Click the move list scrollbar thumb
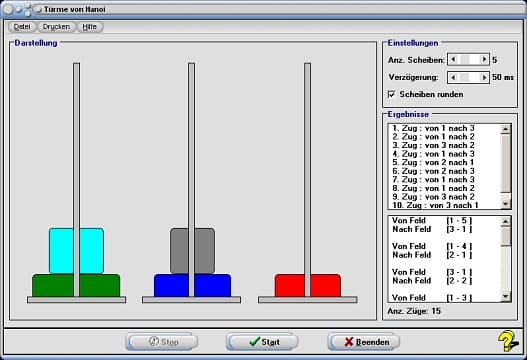The width and height of the screenshot is (527, 360). (505, 163)
